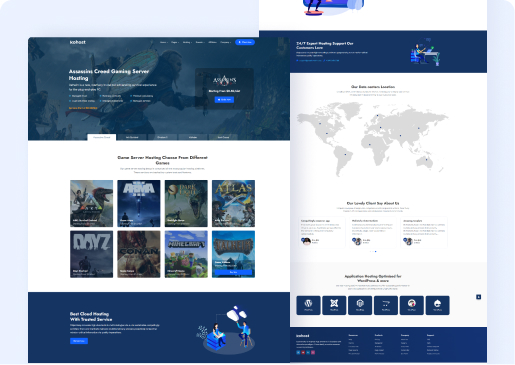Select the active Assassins Creed game tab
The height and width of the screenshot is (365, 515).
[x=102, y=137]
